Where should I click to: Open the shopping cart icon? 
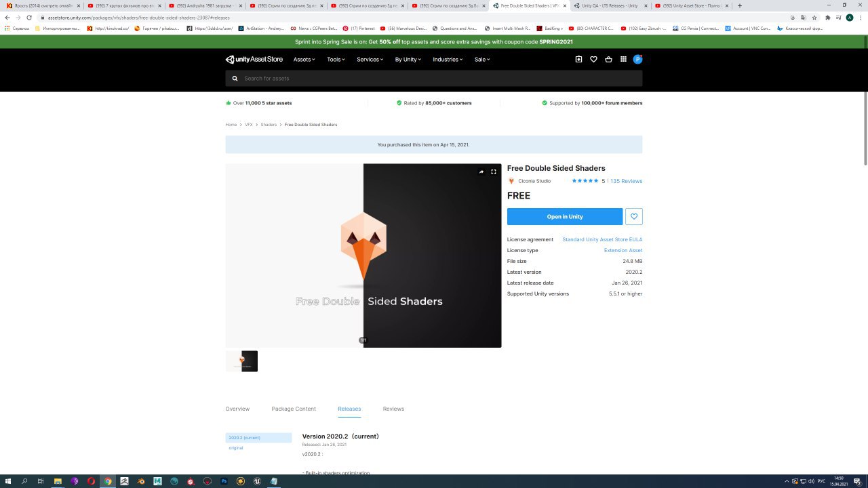pyautogui.click(x=608, y=60)
